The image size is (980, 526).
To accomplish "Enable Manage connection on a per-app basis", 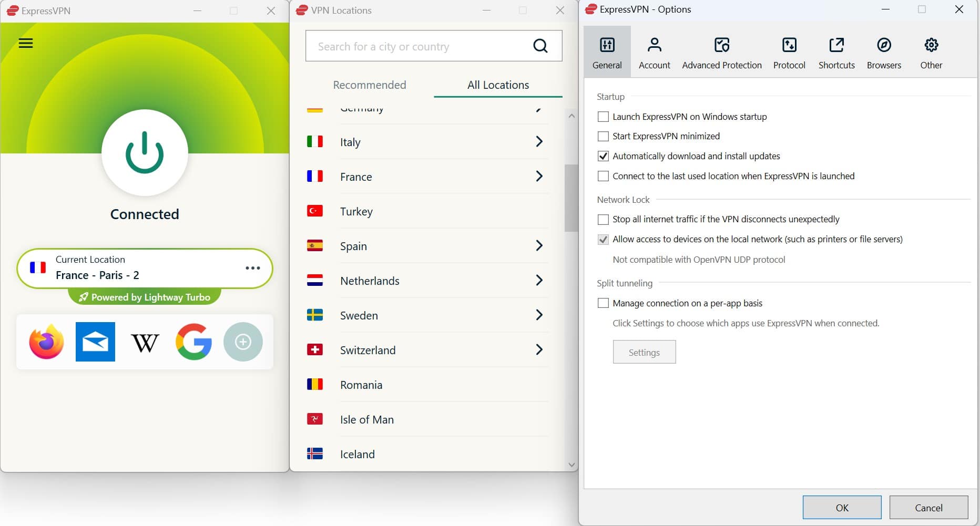I will 604,303.
